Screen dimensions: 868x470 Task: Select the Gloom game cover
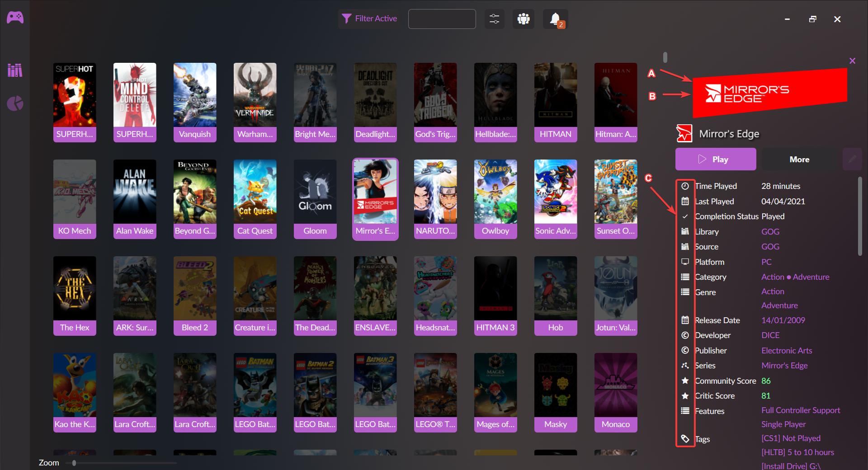[315, 199]
